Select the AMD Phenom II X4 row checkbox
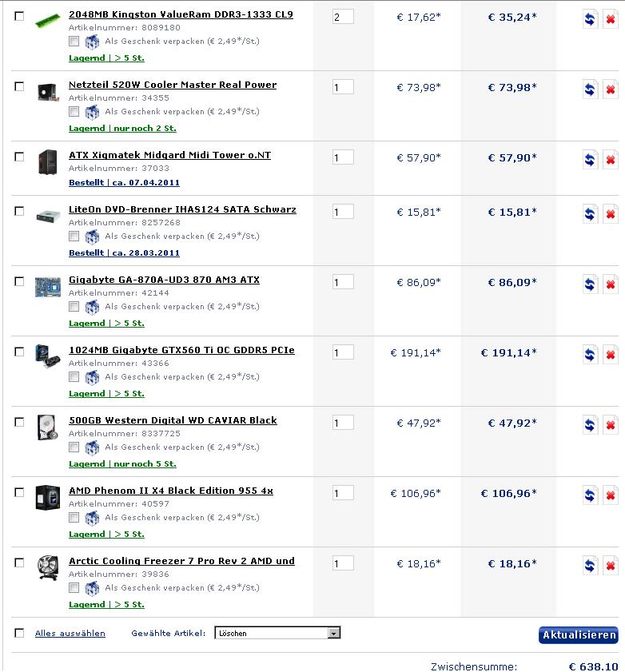Image resolution: width=625 pixels, height=672 pixels. pyautogui.click(x=19, y=492)
